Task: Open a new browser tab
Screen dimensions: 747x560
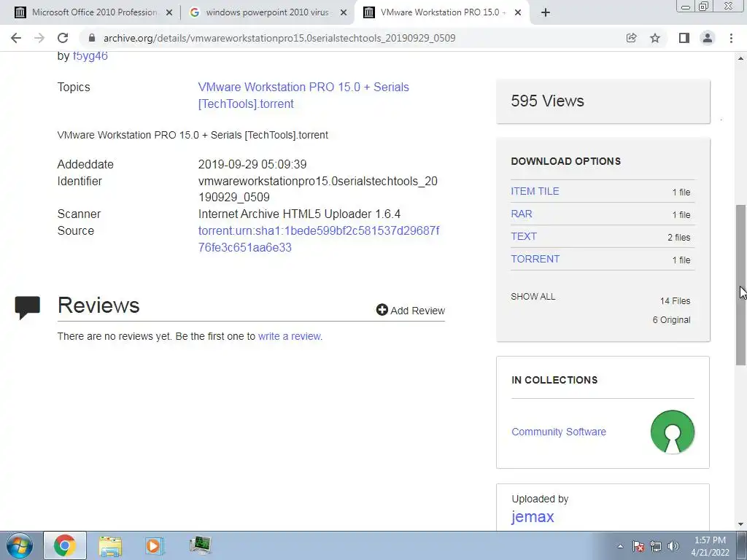Action: (x=546, y=12)
